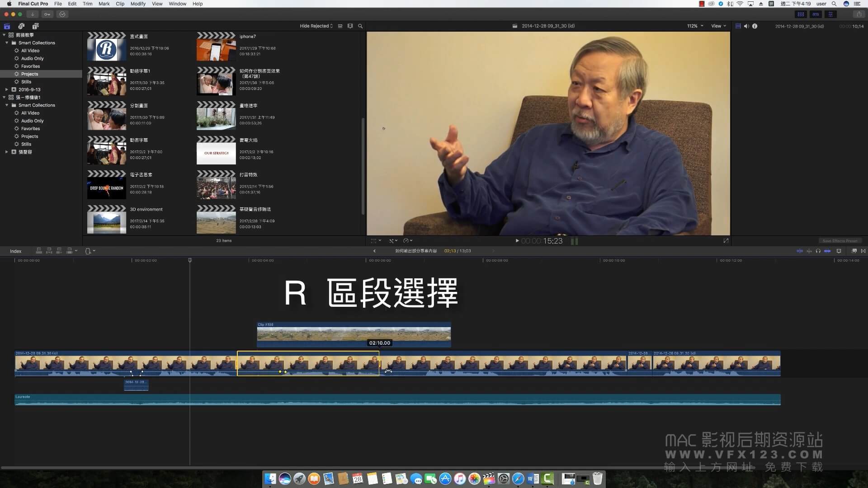The width and height of the screenshot is (868, 488).
Task: Toggle solo for selected items
Action: (x=818, y=251)
